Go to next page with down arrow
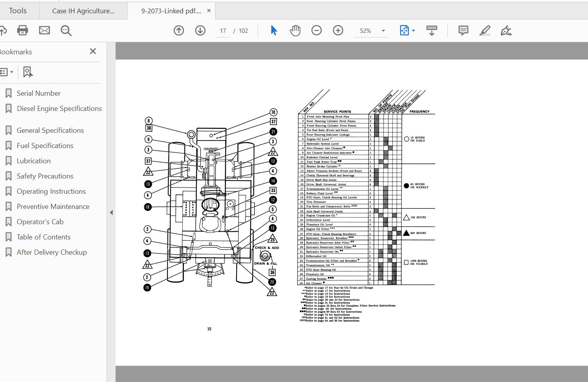Viewport: 588px width, 382px height. tap(200, 30)
